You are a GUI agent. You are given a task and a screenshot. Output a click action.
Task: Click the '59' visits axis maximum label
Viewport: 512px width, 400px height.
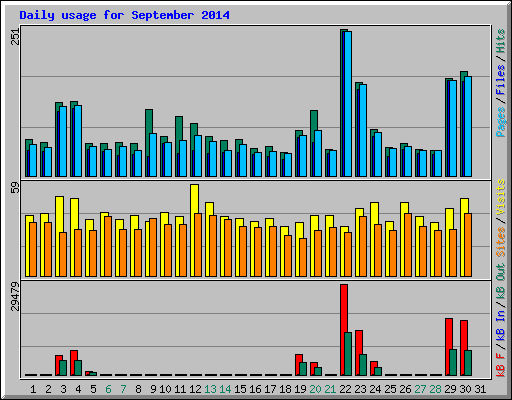point(15,188)
